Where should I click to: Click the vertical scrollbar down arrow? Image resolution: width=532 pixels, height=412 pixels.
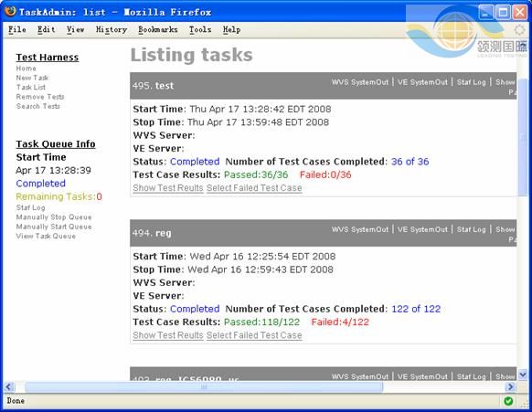pos(523,375)
